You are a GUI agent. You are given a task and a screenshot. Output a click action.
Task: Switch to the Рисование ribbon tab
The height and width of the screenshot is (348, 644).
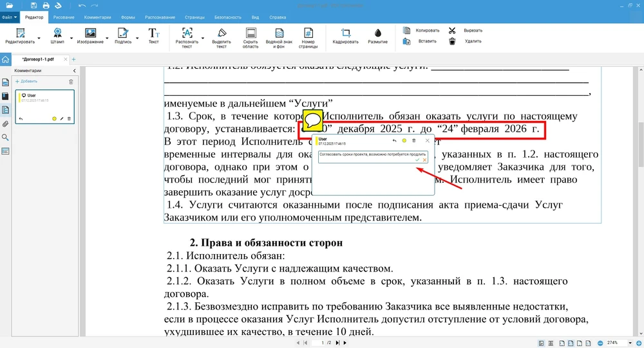64,17
